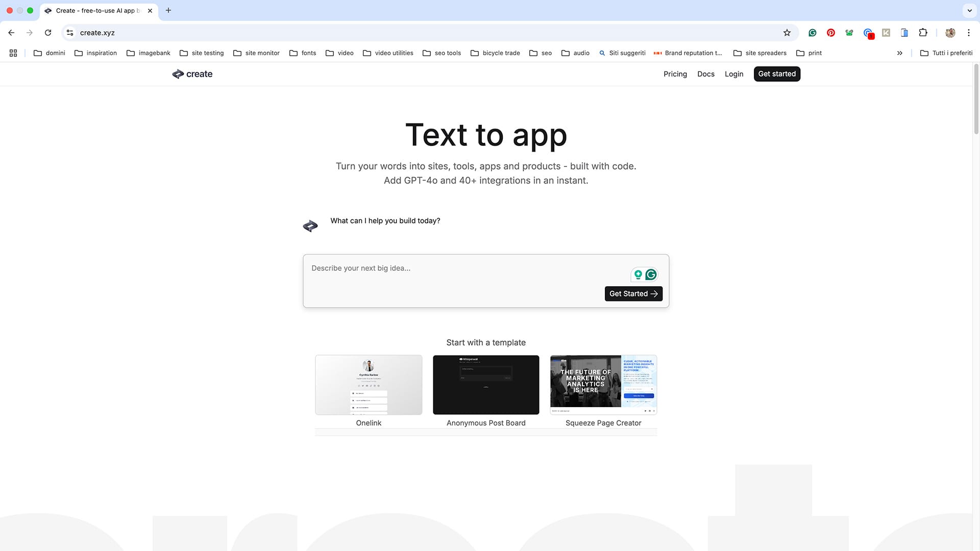The height and width of the screenshot is (551, 980).
Task: Open the Chrome profile avatar
Action: [x=950, y=32]
